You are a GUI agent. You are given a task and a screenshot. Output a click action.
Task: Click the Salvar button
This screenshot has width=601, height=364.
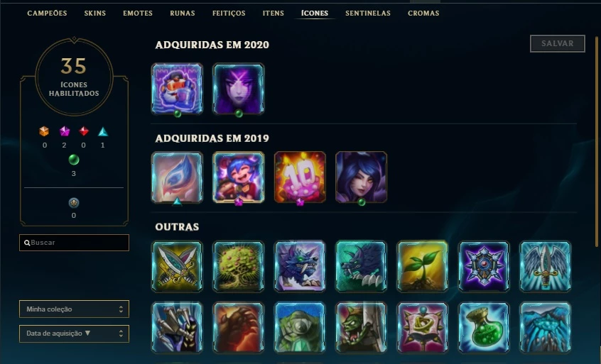pyautogui.click(x=557, y=43)
